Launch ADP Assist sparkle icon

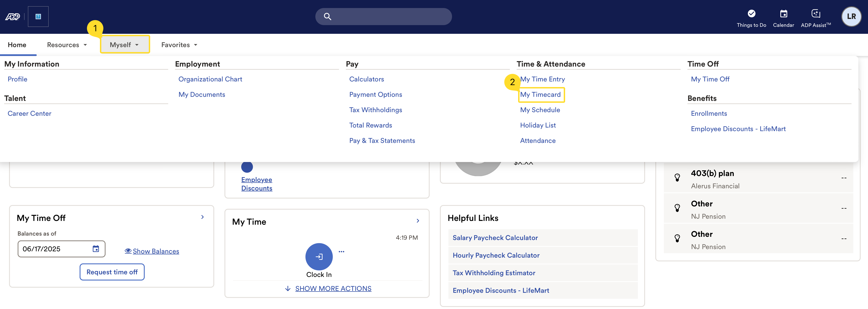tap(815, 14)
